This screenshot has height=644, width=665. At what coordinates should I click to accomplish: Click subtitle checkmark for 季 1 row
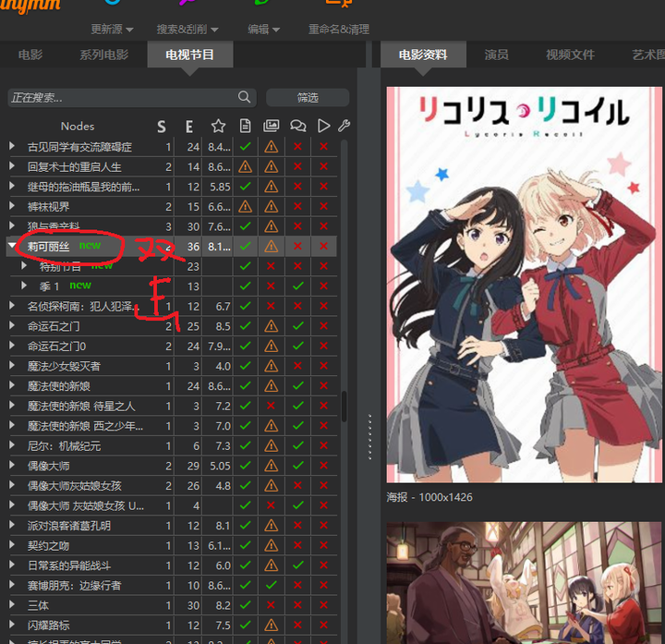point(297,286)
